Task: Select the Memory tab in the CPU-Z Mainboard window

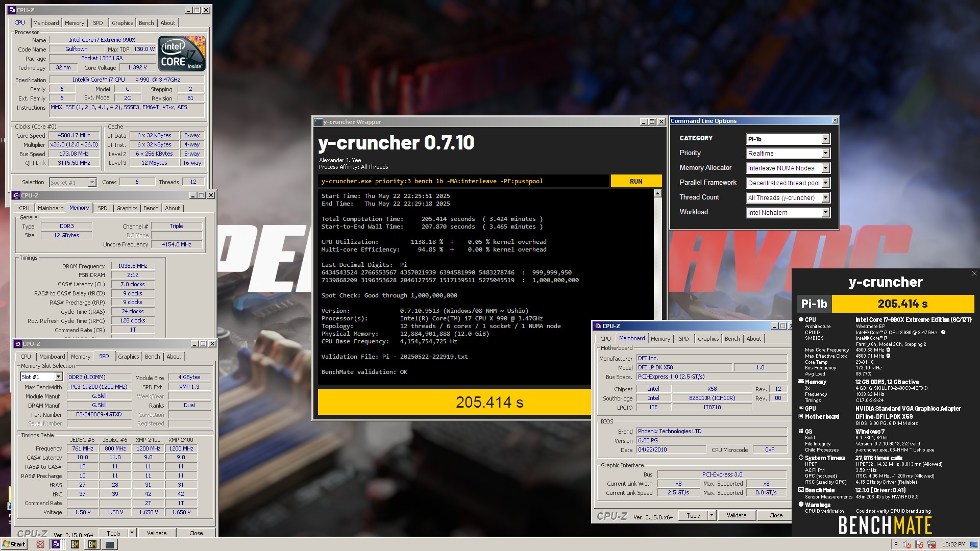Action: click(660, 339)
